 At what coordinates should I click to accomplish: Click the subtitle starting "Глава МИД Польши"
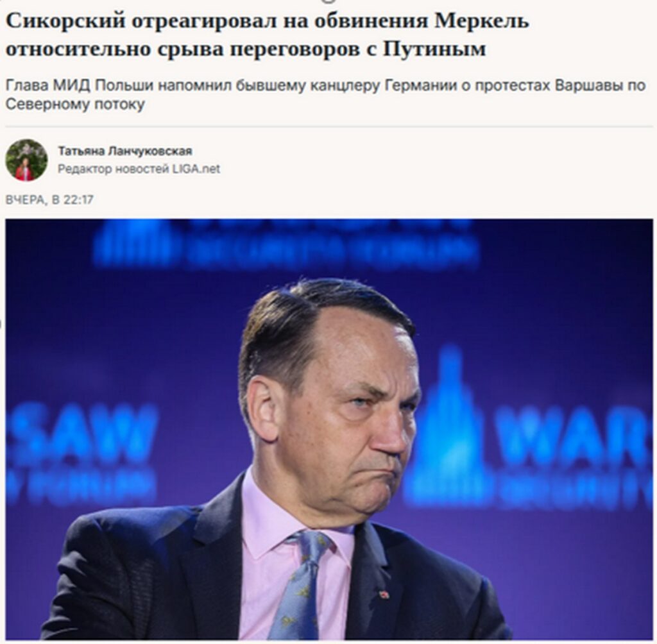click(x=325, y=94)
